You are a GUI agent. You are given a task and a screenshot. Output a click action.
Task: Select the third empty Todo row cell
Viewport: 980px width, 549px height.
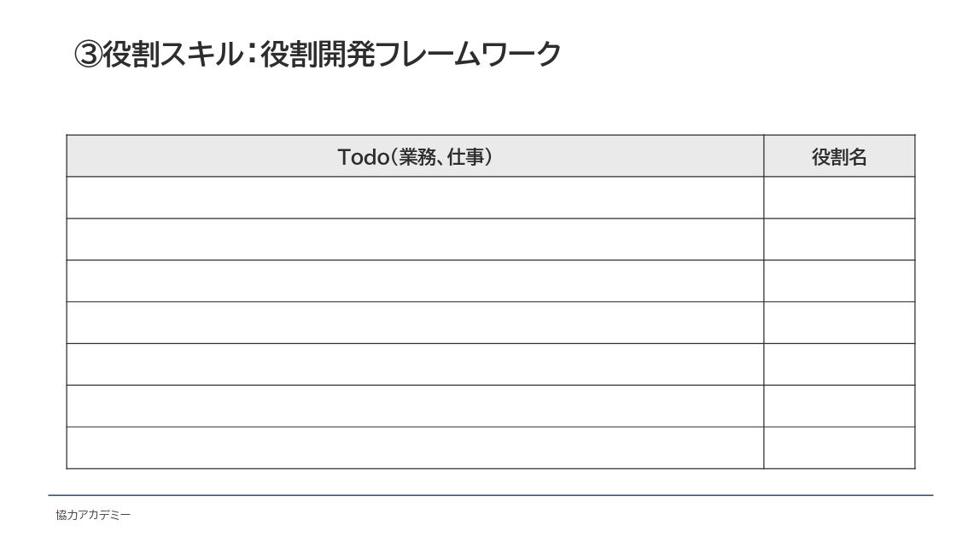click(415, 281)
